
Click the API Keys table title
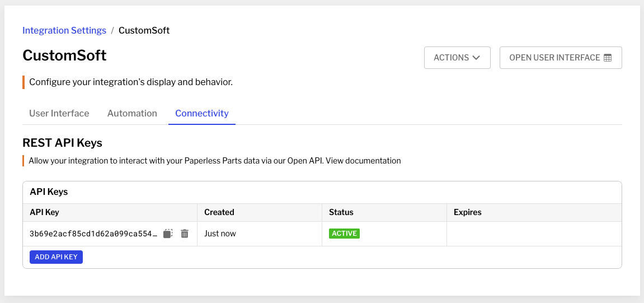click(49, 192)
